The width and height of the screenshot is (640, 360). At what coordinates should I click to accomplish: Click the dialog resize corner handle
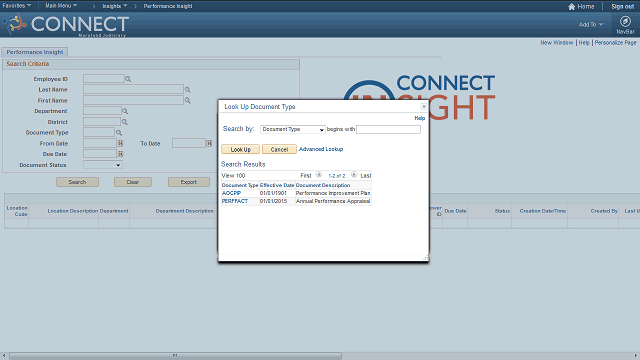click(426, 258)
